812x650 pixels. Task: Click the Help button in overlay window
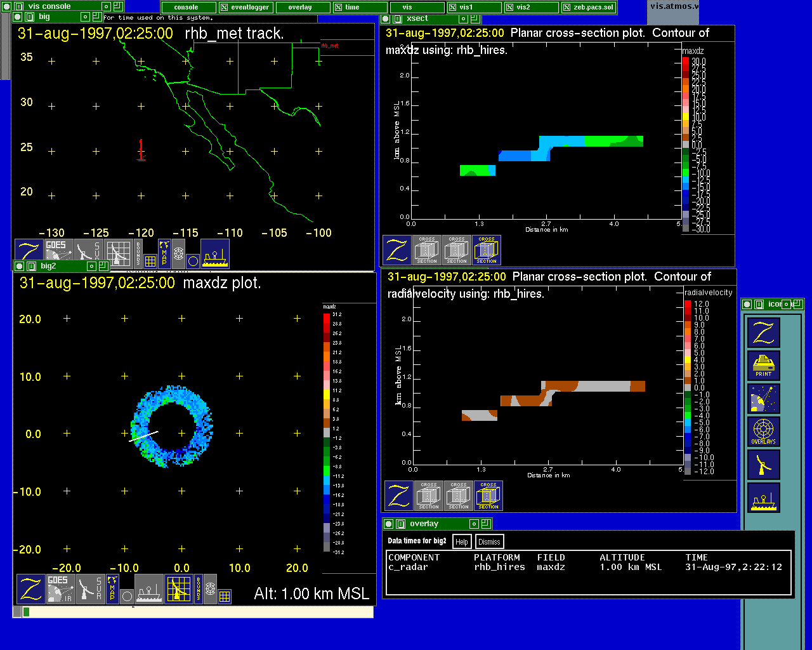point(462,541)
